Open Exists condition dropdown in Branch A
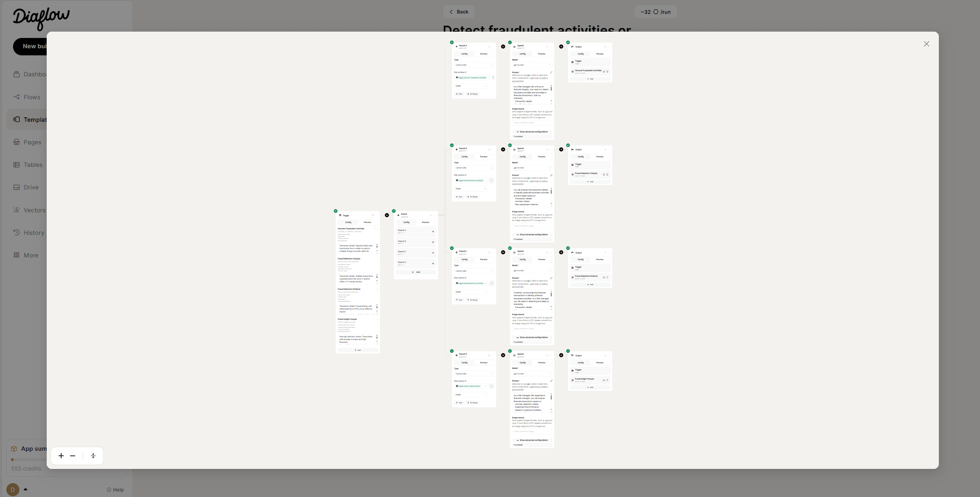This screenshot has width=980, height=497. (470, 86)
